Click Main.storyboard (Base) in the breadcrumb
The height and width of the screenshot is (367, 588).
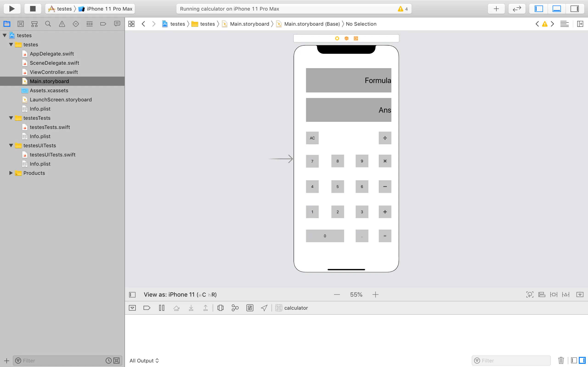coord(312,24)
